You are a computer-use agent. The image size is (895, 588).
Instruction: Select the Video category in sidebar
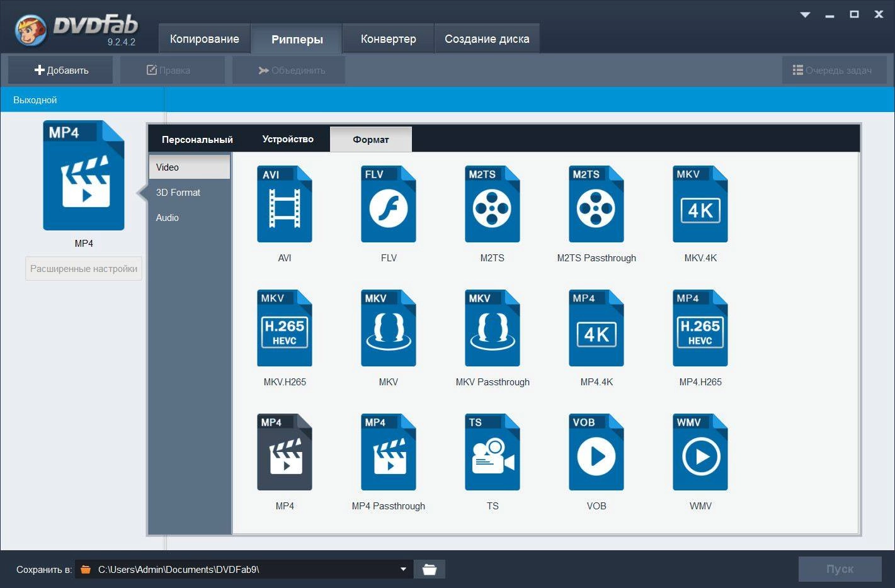coord(190,167)
